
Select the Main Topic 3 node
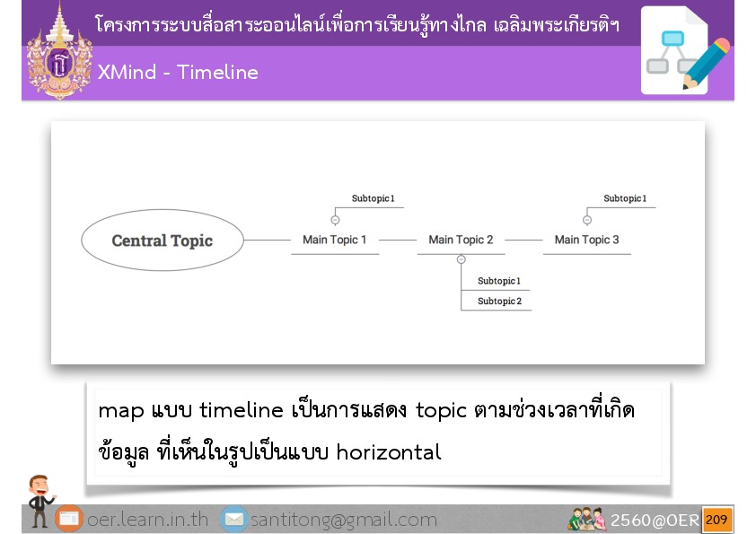[586, 240]
